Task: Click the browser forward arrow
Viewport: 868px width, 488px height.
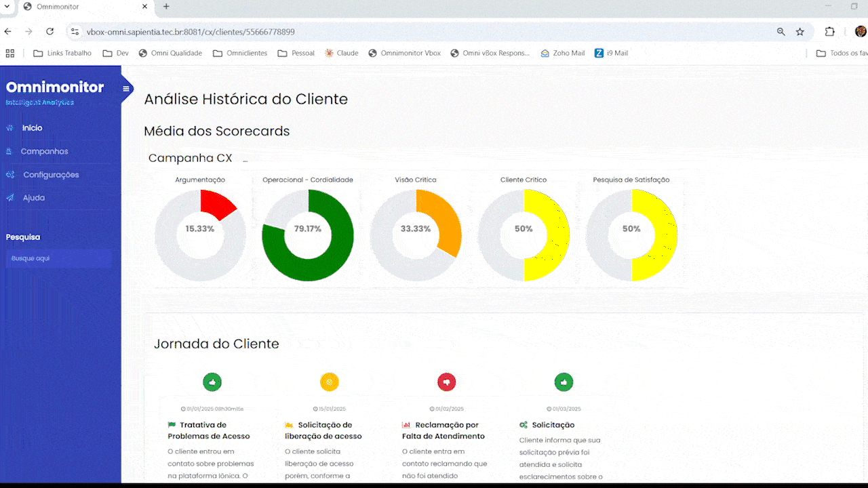Action: tap(28, 32)
